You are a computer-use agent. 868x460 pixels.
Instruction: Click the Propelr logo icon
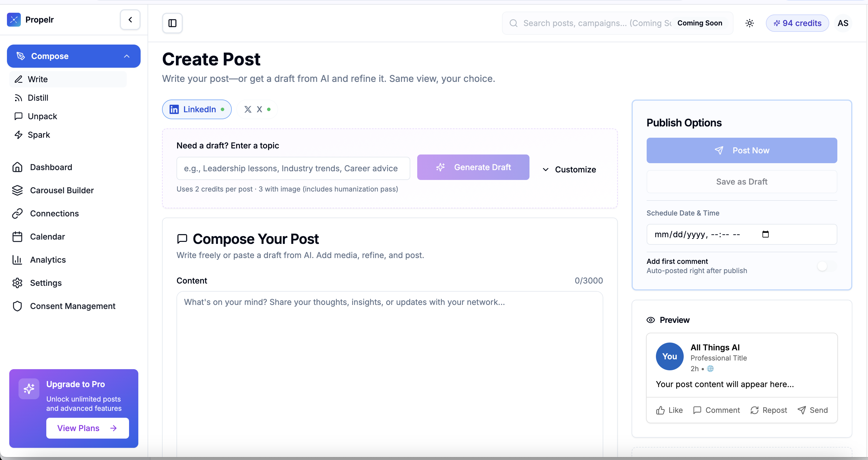click(x=14, y=20)
